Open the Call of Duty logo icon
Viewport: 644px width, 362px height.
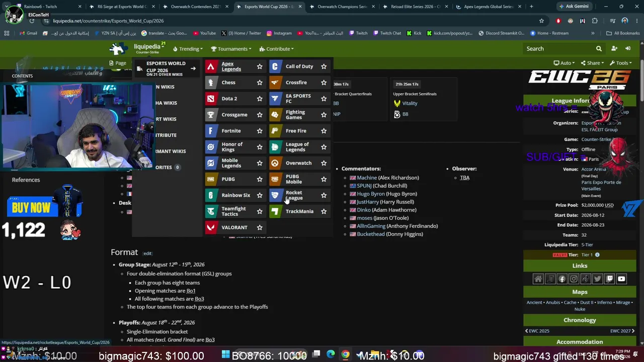click(275, 66)
